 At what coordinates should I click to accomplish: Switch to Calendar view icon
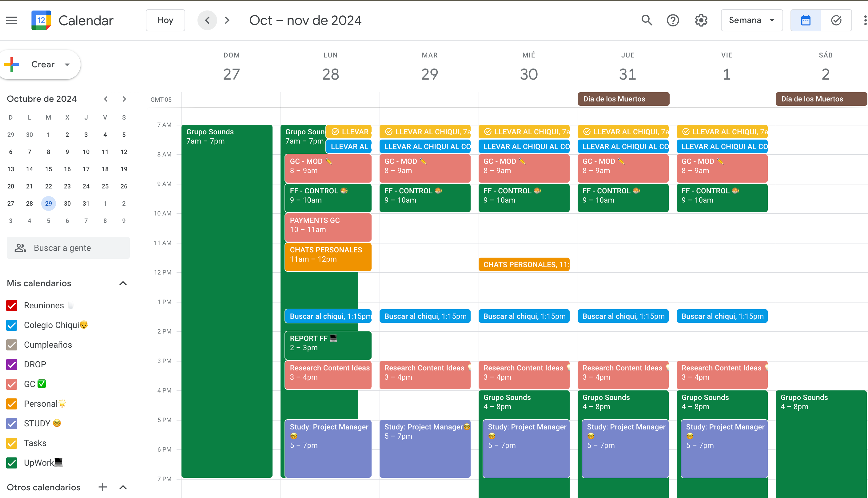(x=806, y=21)
